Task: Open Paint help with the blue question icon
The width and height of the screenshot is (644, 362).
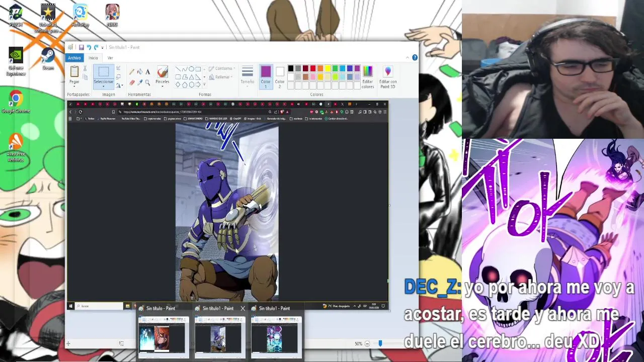Action: 415,57
